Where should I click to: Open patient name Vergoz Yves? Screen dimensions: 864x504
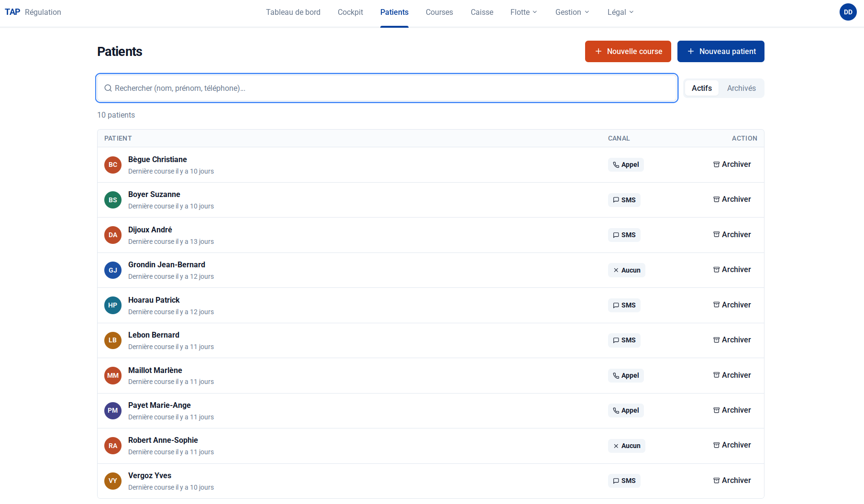(150, 475)
